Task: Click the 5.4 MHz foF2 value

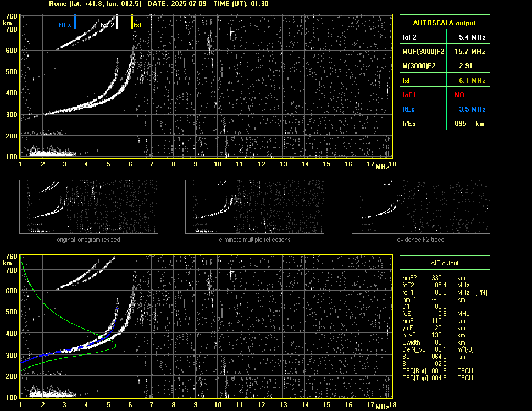Action: coord(472,37)
